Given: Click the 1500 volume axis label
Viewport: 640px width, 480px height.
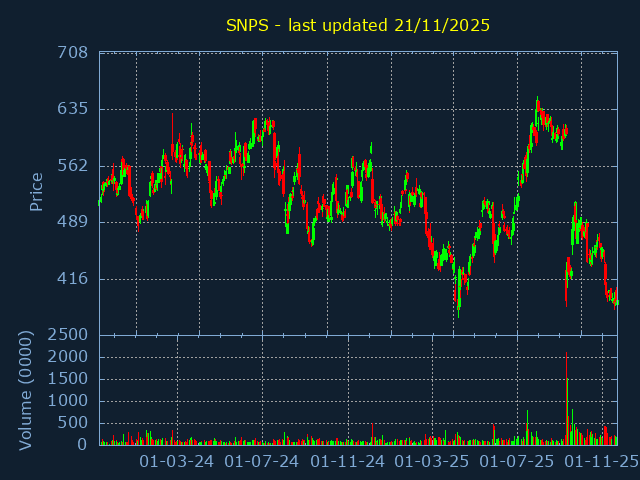Looking at the screenshot, I should pos(68,379).
